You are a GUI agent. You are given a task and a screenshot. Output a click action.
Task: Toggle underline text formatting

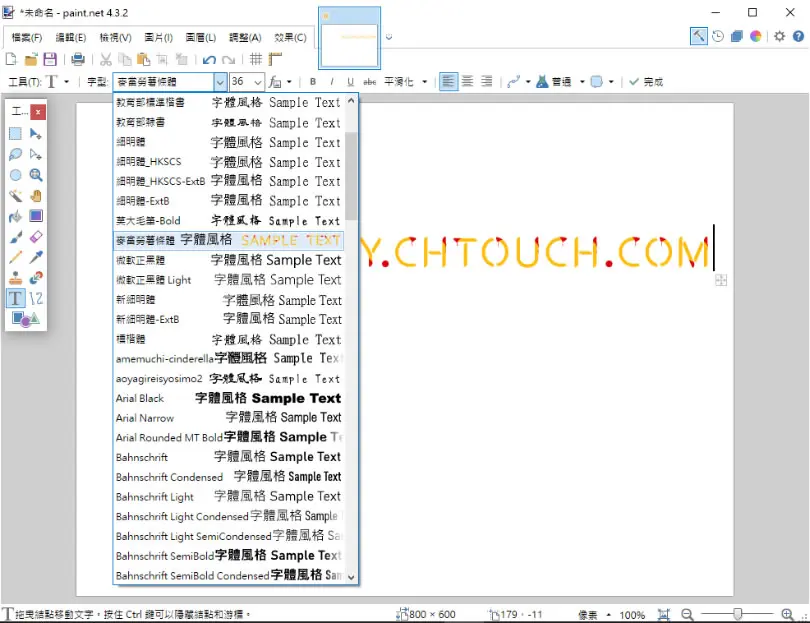point(350,82)
